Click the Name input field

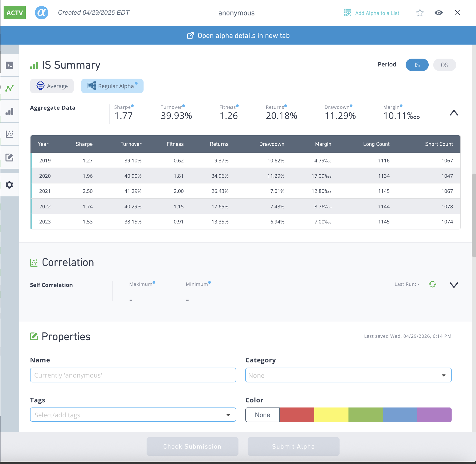point(133,375)
